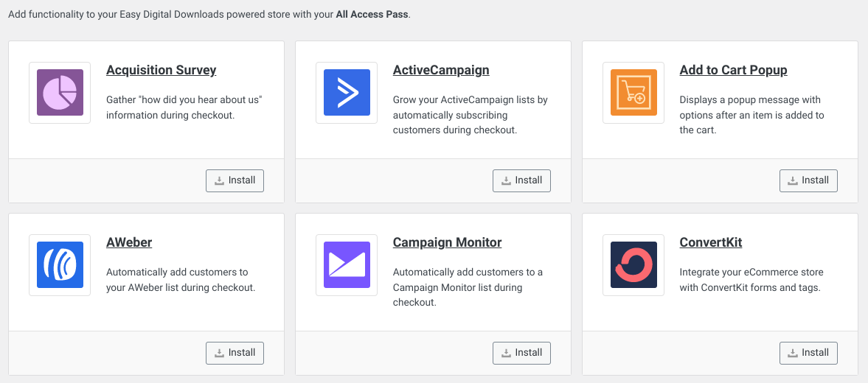Click the ConvertKit description text
The image size is (868, 383).
pos(751,280)
